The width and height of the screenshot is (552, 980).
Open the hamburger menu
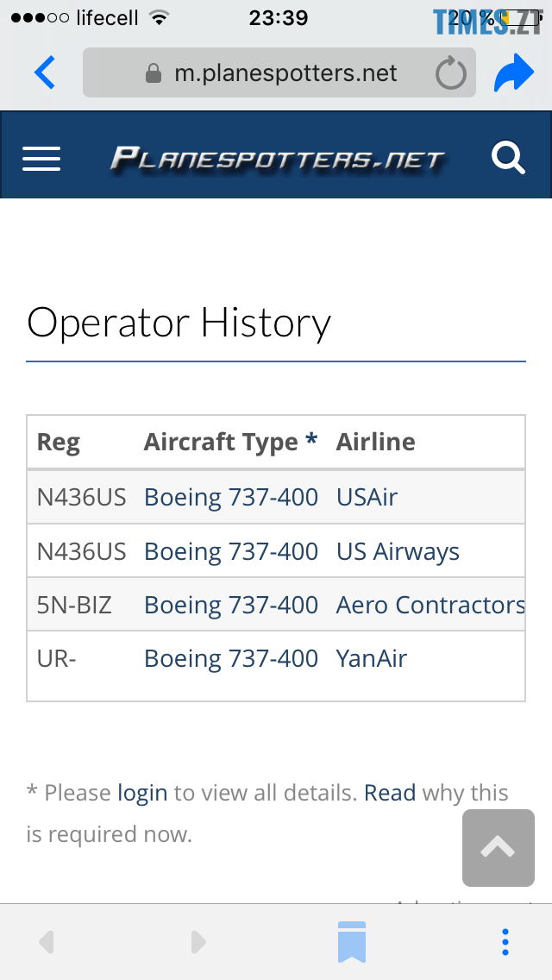point(41,158)
